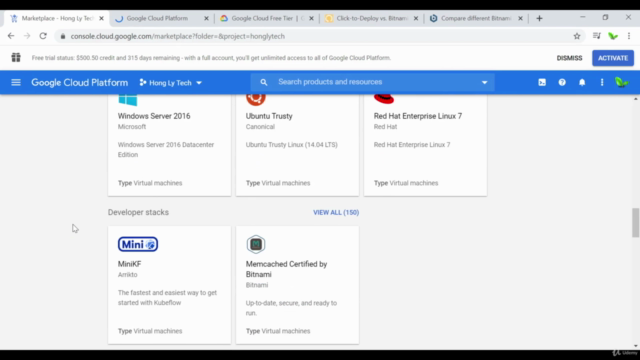Click the free trial status message
640x360 pixels.
coord(211,58)
